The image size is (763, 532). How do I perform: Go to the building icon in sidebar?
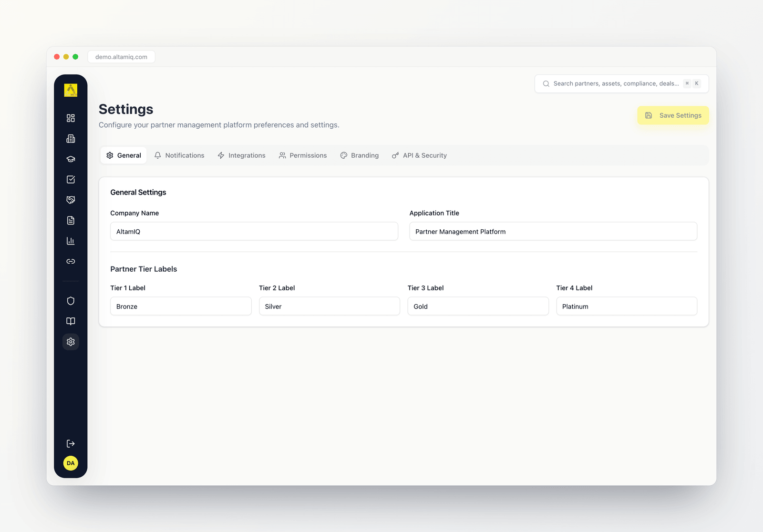tap(71, 139)
